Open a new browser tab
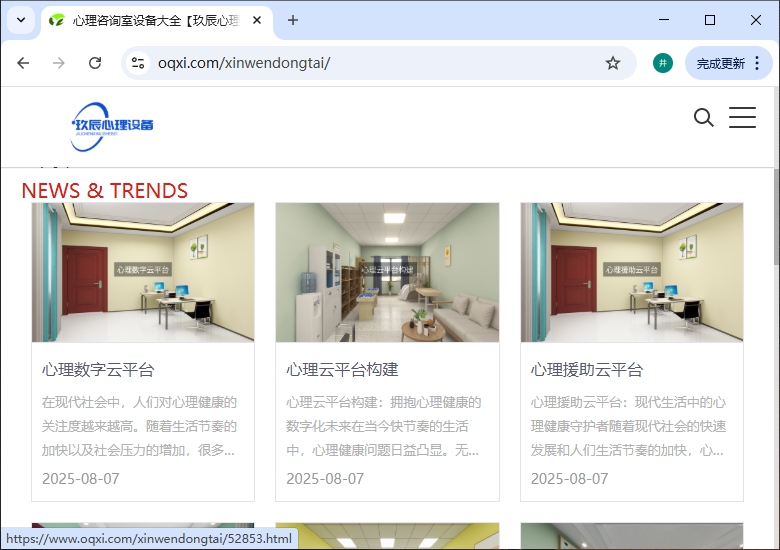The height and width of the screenshot is (550, 780). (x=293, y=20)
